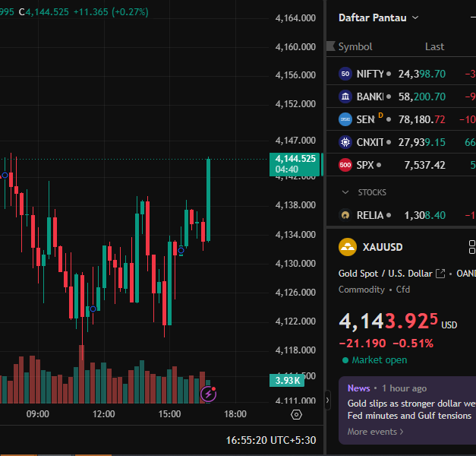This screenshot has height=456, width=476.
Task: Click the BANKNIFTY bank logo icon
Action: [345, 97]
